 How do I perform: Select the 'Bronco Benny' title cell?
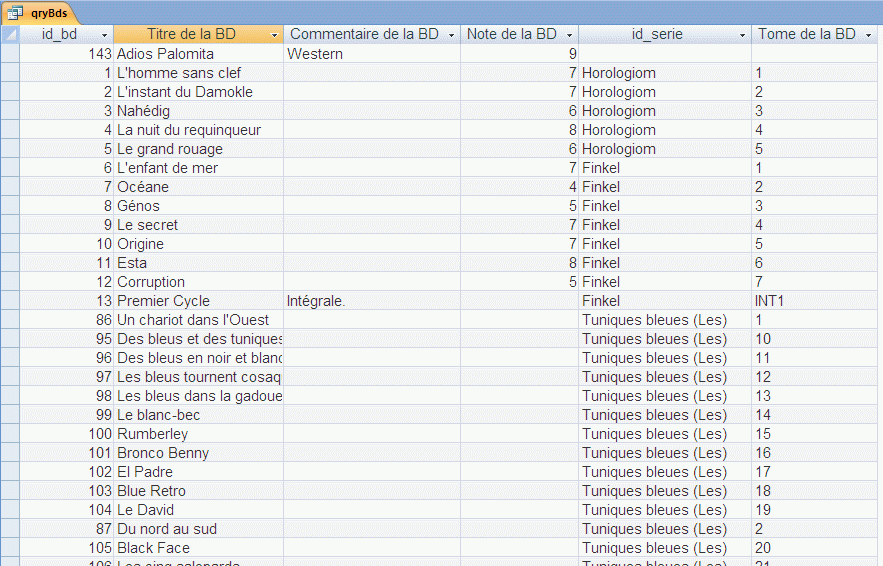(x=198, y=453)
